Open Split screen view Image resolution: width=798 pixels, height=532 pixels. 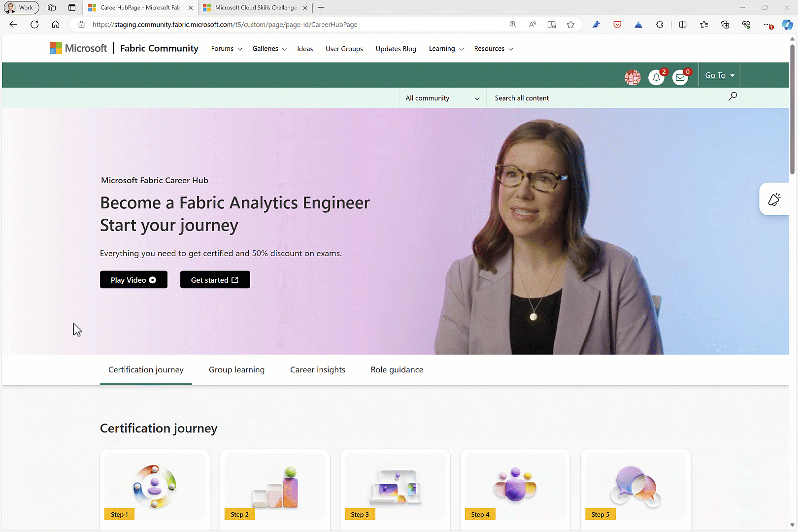[x=683, y=25]
